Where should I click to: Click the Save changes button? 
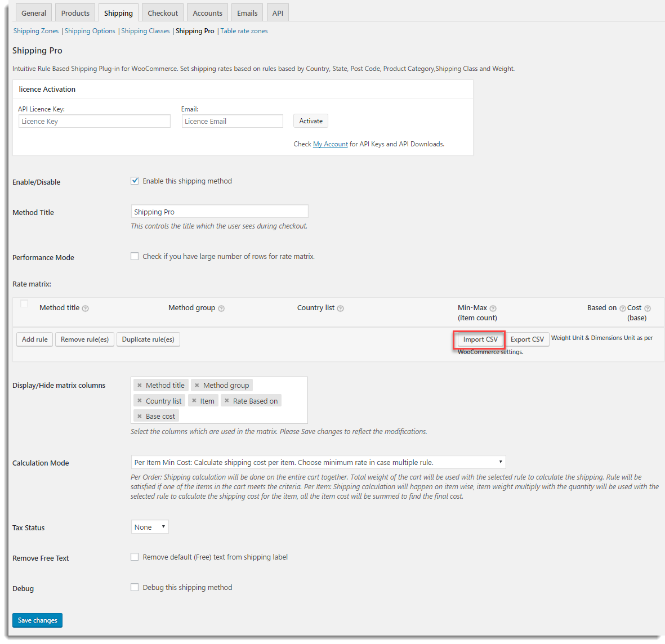pos(37,620)
